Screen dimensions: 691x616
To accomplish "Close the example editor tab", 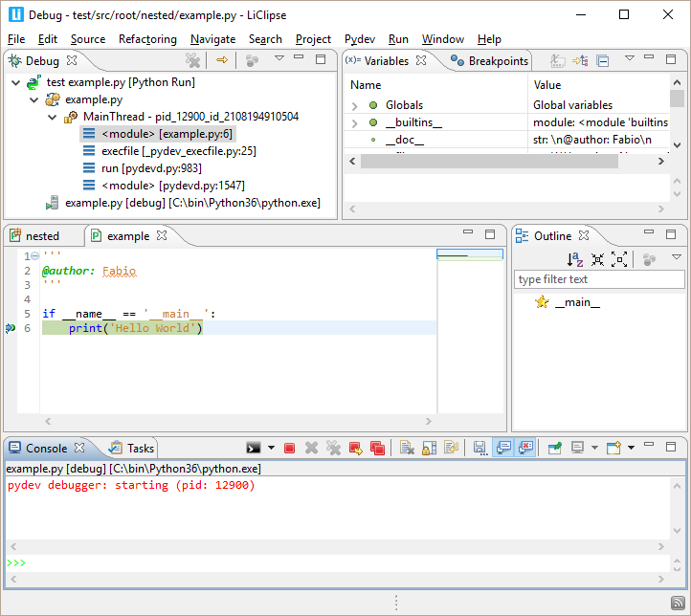I will coord(162,235).
